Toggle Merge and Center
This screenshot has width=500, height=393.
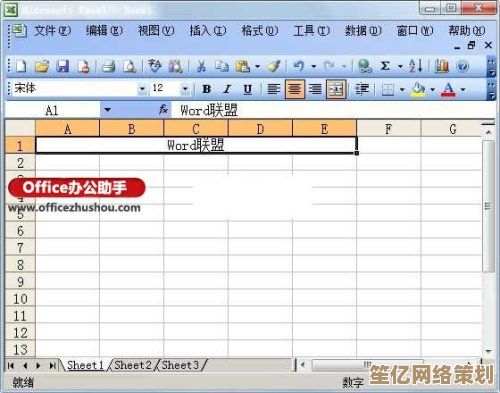[x=336, y=89]
